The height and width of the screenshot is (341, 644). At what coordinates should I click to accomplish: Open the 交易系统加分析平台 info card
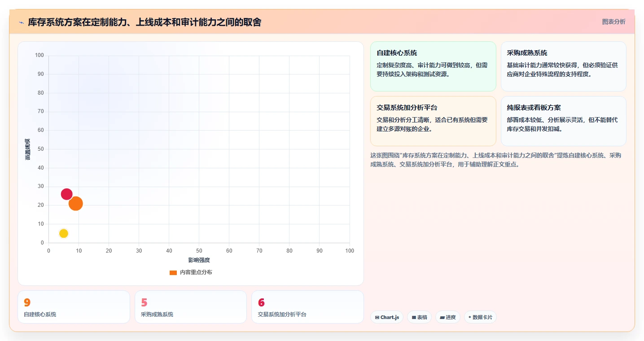coord(433,121)
